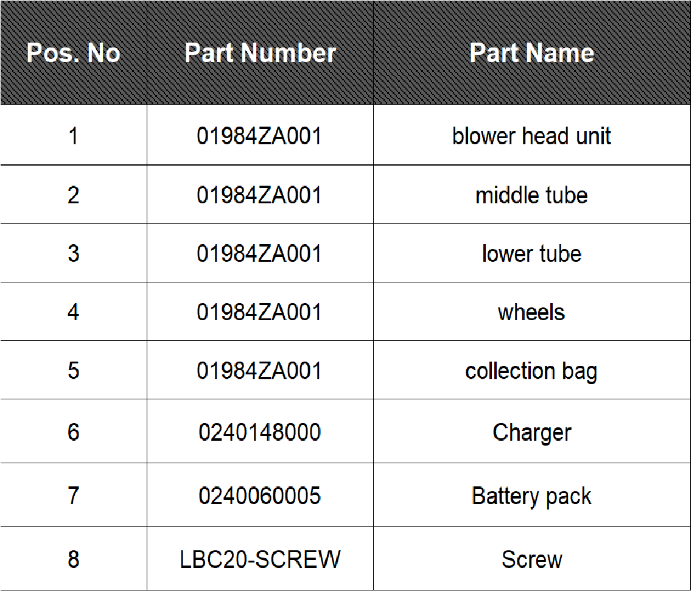The height and width of the screenshot is (599, 700).
Task: Click 01984ZA001 in row 1
Action: [x=259, y=136]
